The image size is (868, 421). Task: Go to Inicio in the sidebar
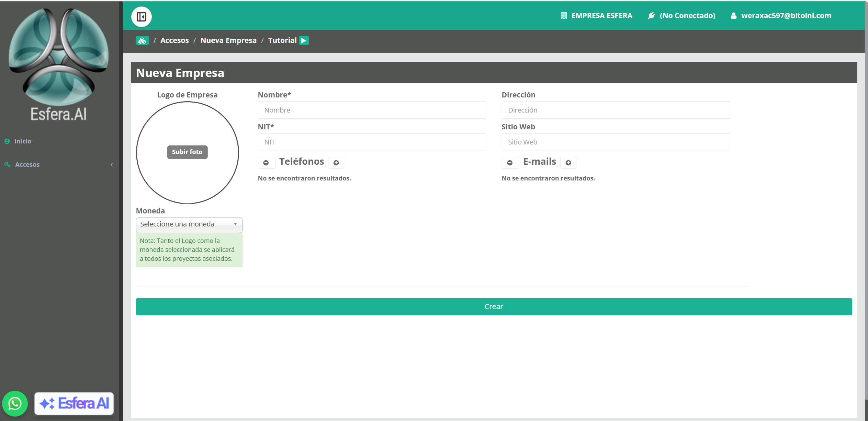pyautogui.click(x=23, y=141)
